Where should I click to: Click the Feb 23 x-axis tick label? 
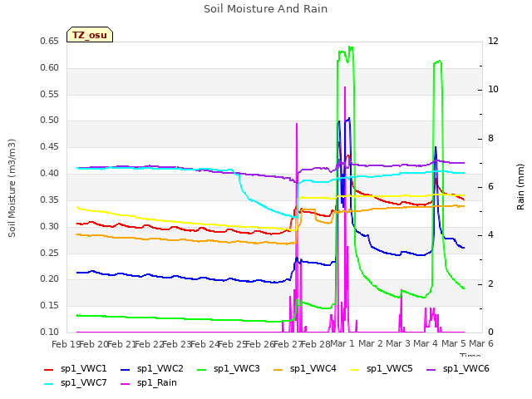point(177,344)
